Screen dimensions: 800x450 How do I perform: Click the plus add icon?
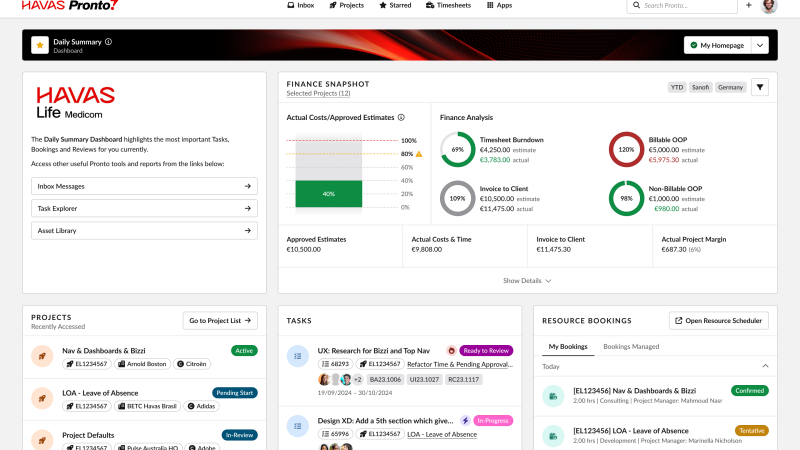[748, 5]
